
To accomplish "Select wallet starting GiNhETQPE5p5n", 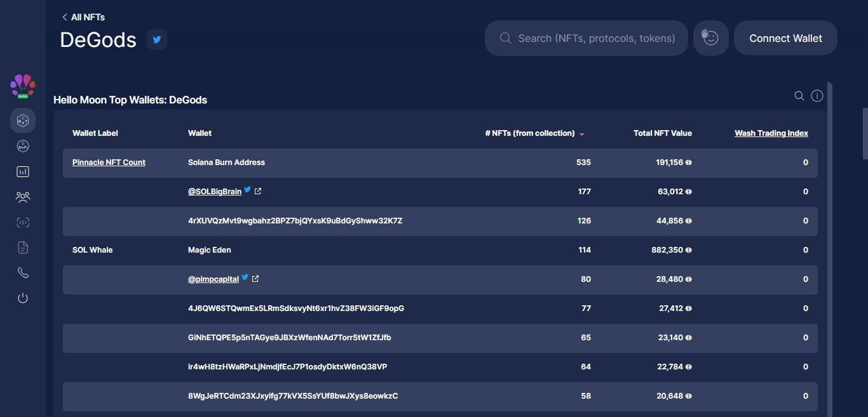I will 290,338.
